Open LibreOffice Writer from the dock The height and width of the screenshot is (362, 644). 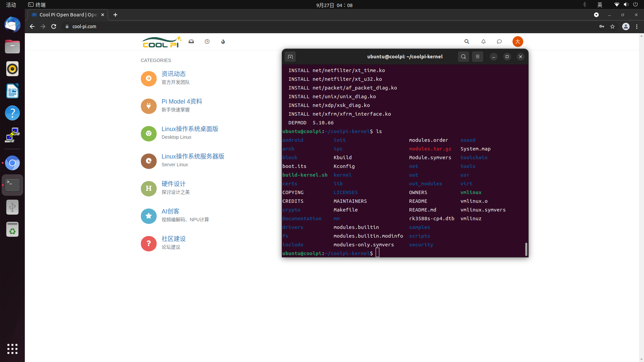(x=12, y=91)
